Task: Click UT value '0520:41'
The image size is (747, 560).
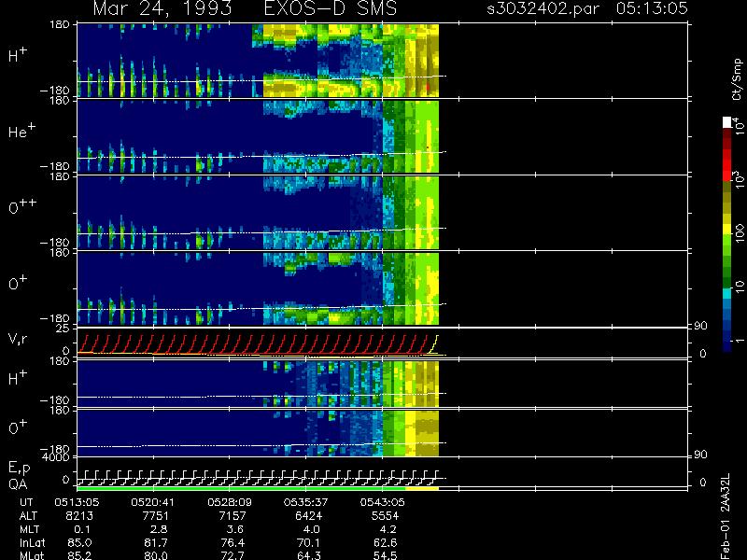Action: point(153,502)
